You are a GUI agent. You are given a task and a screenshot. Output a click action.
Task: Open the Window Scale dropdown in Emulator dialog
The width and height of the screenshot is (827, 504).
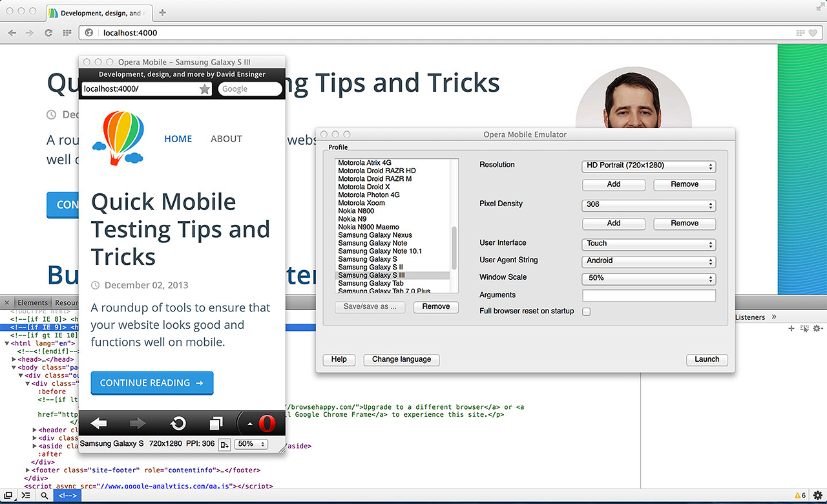coord(649,278)
